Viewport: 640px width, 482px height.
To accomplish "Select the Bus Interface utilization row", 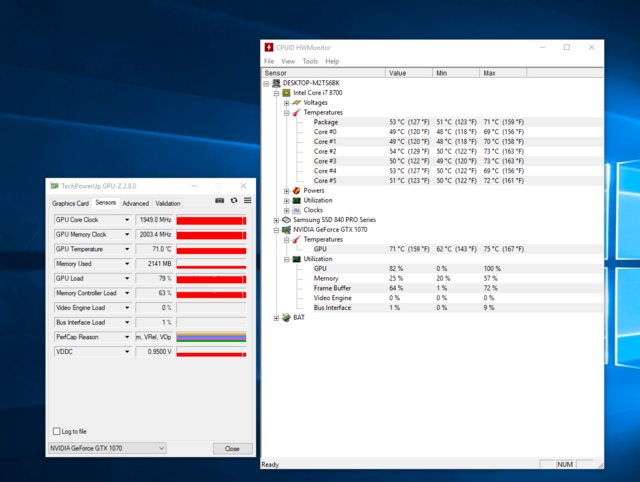I will point(457,308).
